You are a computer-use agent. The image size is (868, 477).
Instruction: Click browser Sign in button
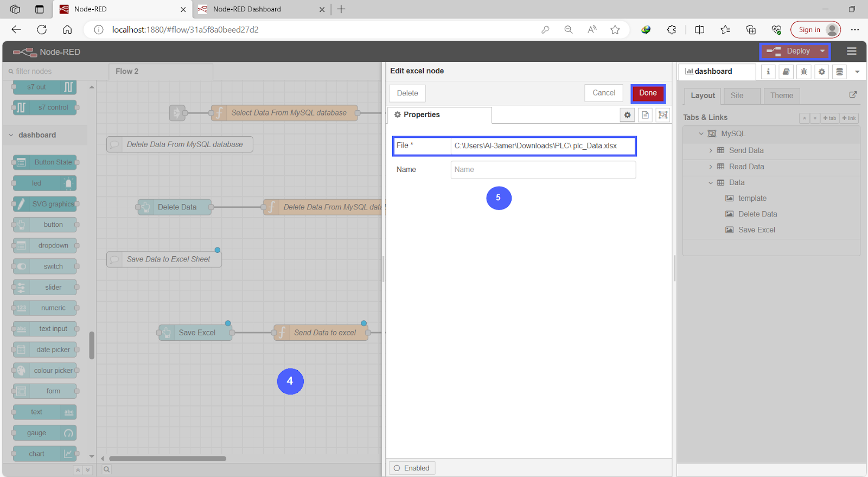(x=815, y=30)
